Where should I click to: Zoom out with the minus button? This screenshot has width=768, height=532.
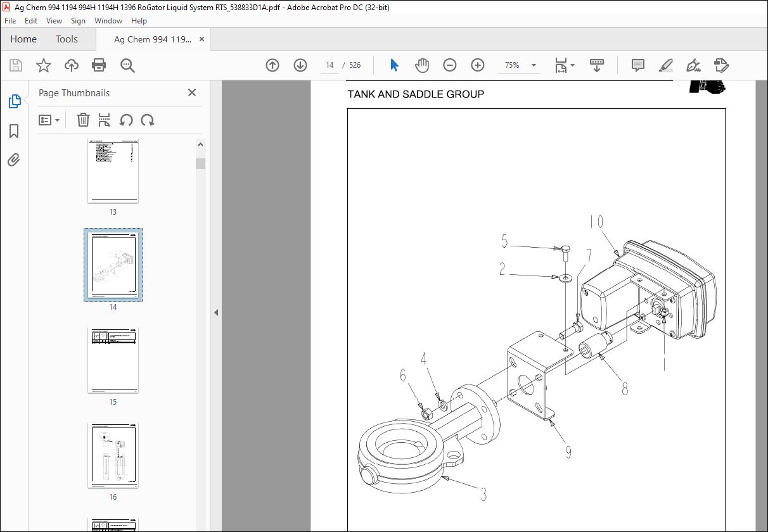tap(450, 65)
